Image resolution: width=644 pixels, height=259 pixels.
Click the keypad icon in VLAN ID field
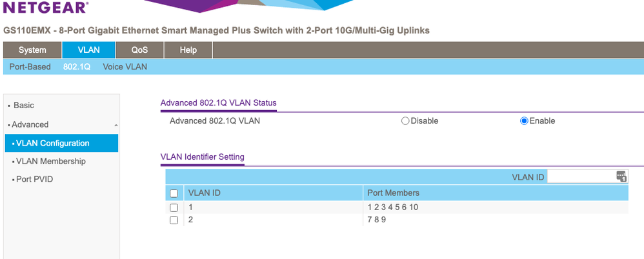pos(621,177)
